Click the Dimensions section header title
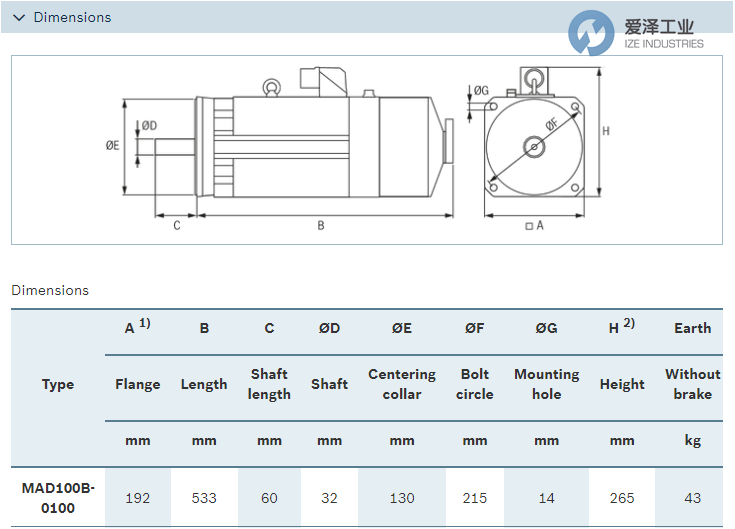Image resolution: width=735 pixels, height=529 pixels. click(x=72, y=17)
